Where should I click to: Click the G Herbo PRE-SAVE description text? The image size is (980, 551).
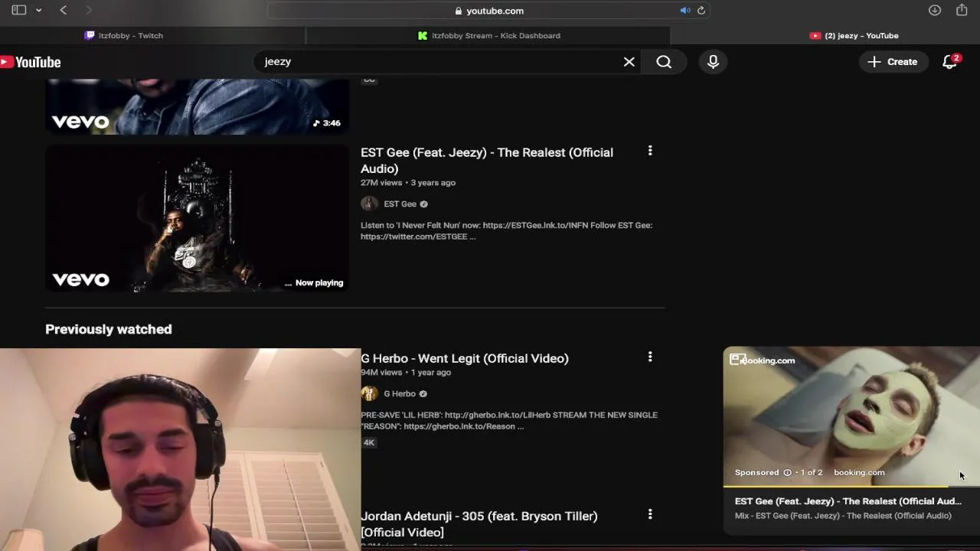pos(509,421)
